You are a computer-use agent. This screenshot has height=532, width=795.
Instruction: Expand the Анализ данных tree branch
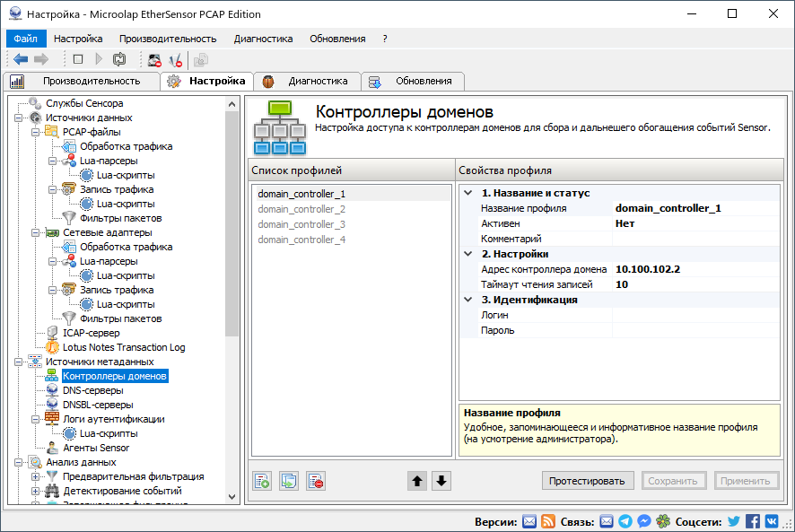tap(20, 462)
